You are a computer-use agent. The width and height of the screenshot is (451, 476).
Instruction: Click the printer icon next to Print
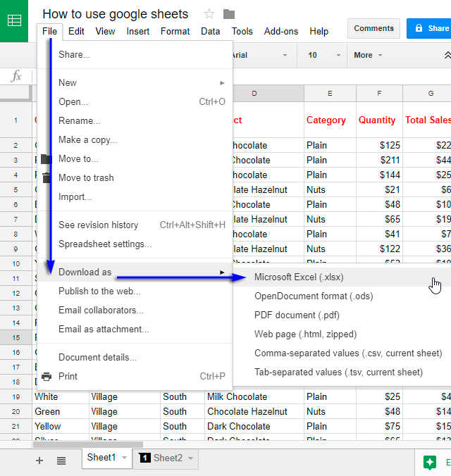tap(47, 377)
